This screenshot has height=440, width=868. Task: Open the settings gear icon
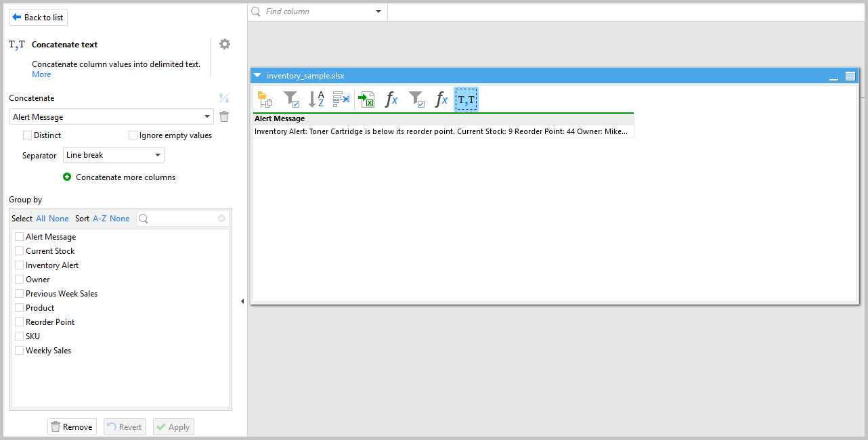click(x=225, y=44)
